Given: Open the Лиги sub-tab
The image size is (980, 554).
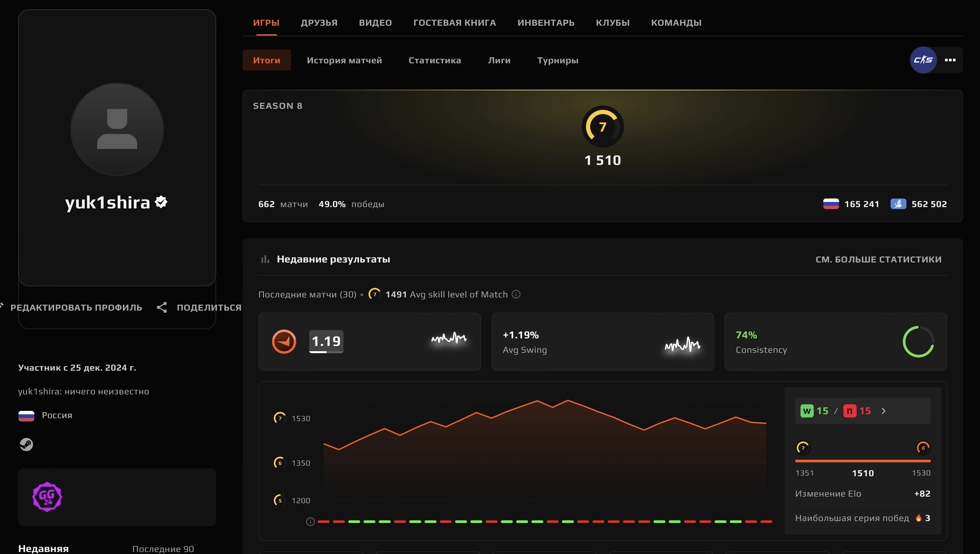Looking at the screenshot, I should pyautogui.click(x=499, y=60).
